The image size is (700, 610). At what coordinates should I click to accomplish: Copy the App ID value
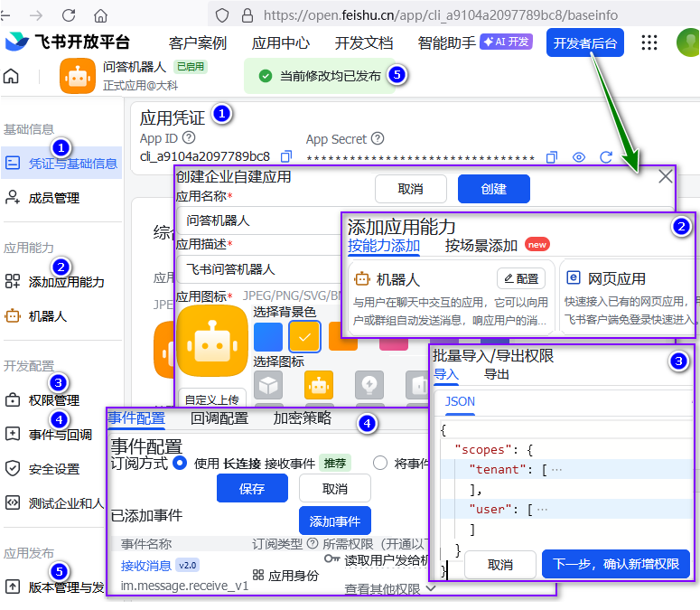tap(286, 156)
